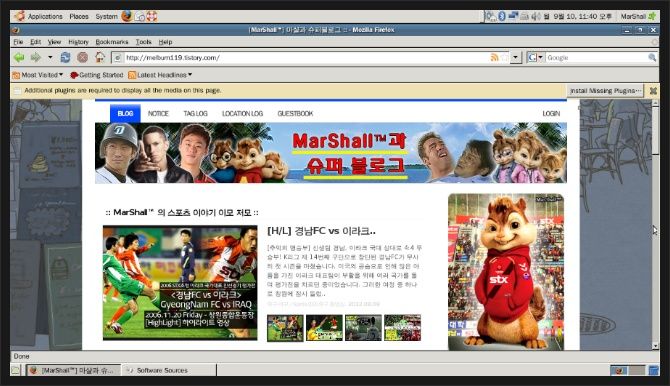Image resolution: width=670 pixels, height=386 pixels.
Task: Switch to the Software Sources taskbar button
Action: point(169,370)
